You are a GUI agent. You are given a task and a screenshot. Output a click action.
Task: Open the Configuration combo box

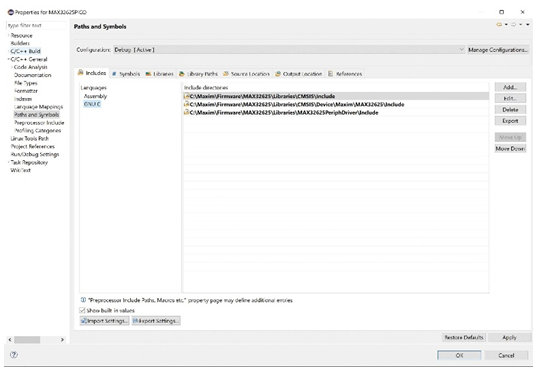[x=289, y=50]
